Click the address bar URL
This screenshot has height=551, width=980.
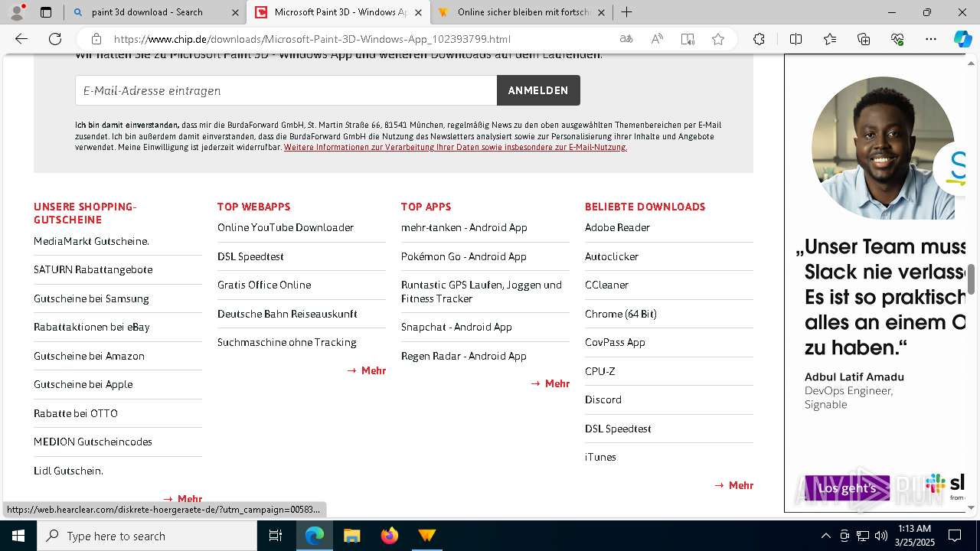(x=312, y=39)
